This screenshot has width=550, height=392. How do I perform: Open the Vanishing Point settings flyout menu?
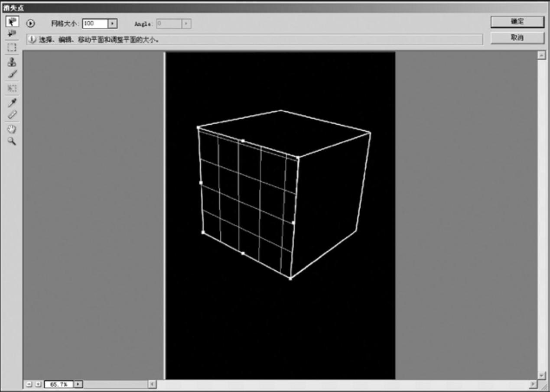coord(31,23)
